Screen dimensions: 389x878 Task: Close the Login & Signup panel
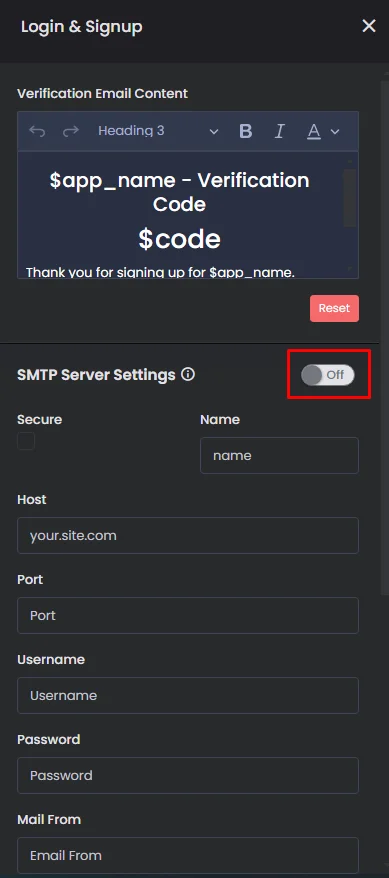point(369,26)
